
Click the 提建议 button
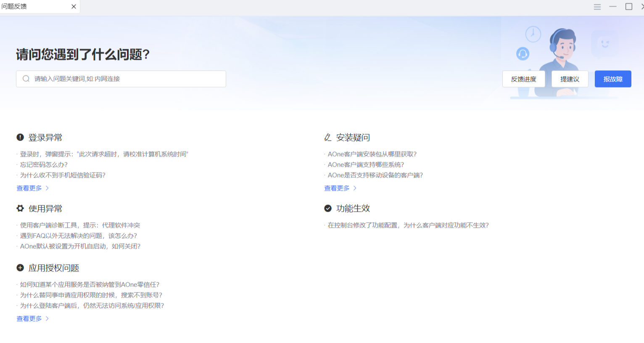point(570,79)
